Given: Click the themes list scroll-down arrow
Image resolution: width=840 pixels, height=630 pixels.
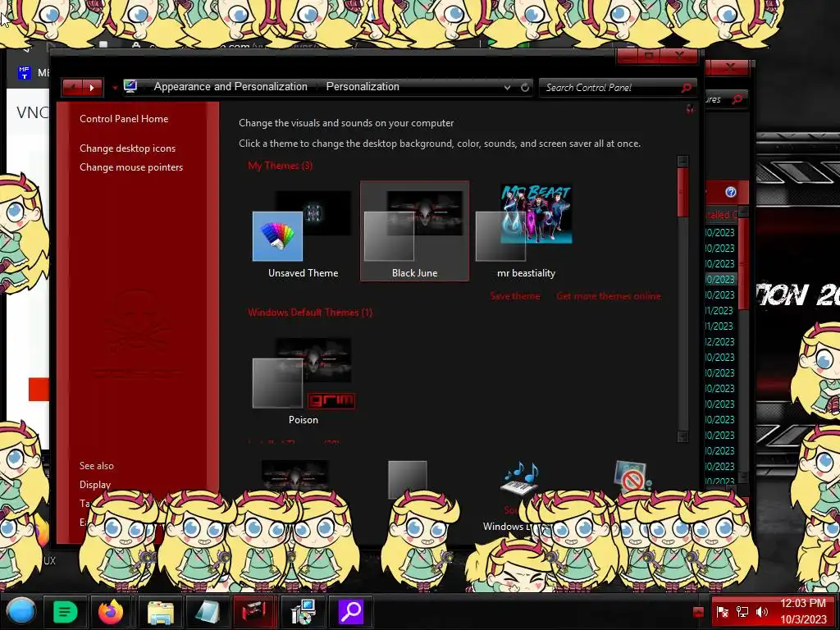Looking at the screenshot, I should click(x=682, y=436).
